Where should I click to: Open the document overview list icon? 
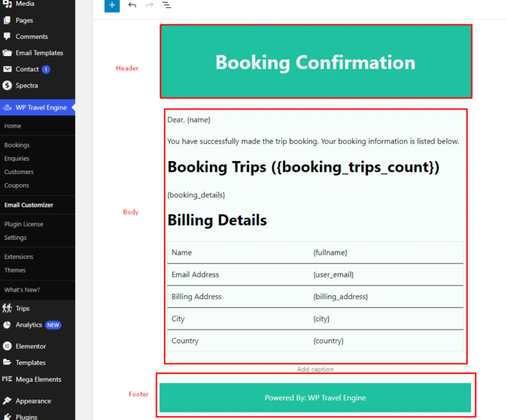pyautogui.click(x=167, y=5)
